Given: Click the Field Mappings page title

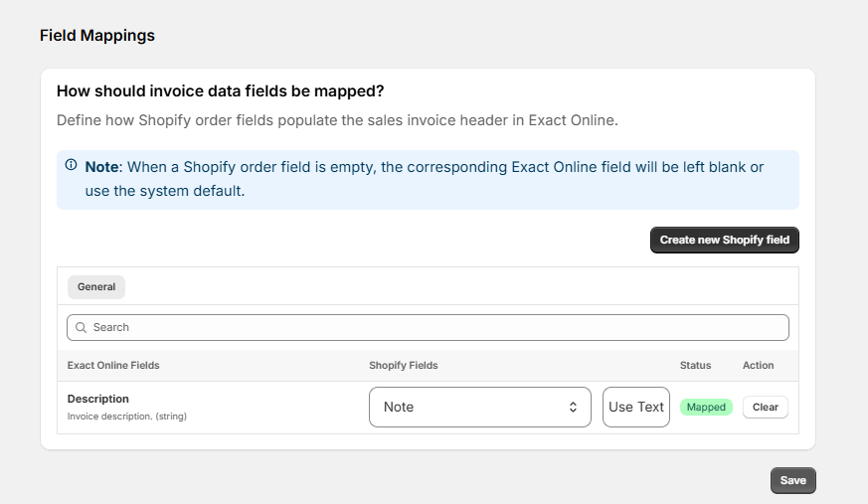Looking at the screenshot, I should point(97,36).
